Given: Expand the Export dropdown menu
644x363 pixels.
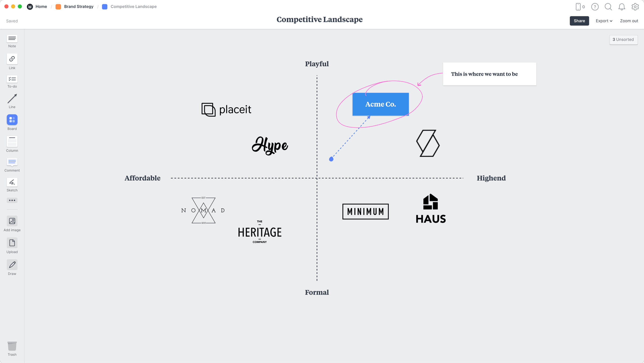Looking at the screenshot, I should tap(603, 21).
